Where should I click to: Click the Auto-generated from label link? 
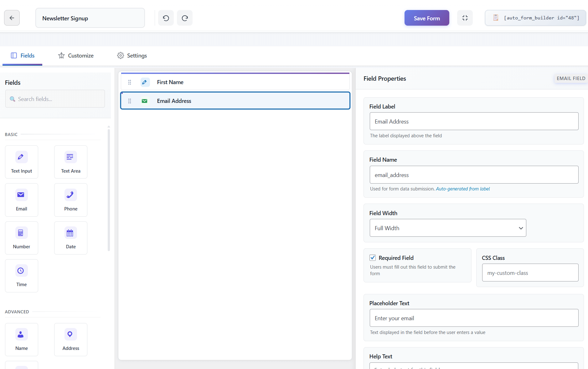coord(463,189)
